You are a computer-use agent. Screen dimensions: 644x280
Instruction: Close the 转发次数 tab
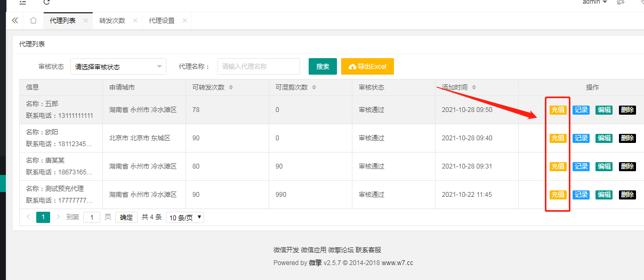coord(135,21)
